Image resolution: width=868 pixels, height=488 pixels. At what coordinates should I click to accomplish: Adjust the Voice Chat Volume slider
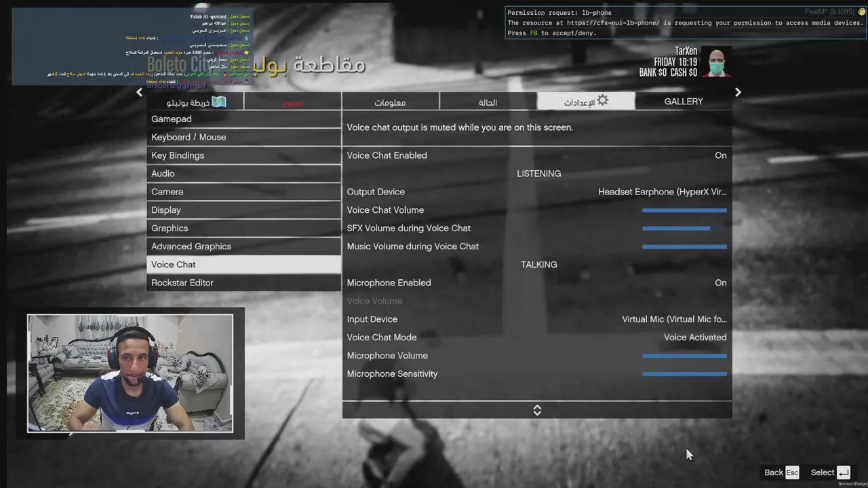pos(684,210)
